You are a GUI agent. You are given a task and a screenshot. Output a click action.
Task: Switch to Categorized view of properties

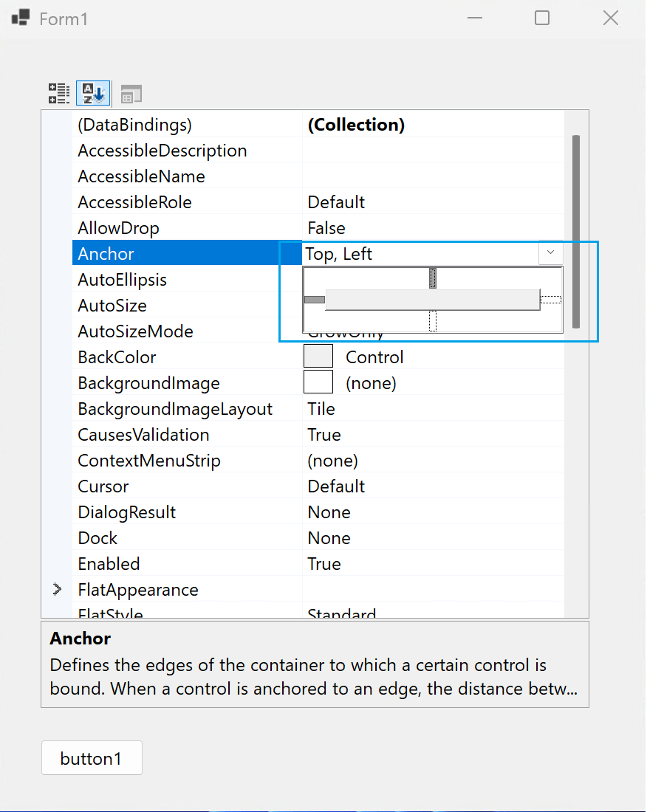coord(58,92)
